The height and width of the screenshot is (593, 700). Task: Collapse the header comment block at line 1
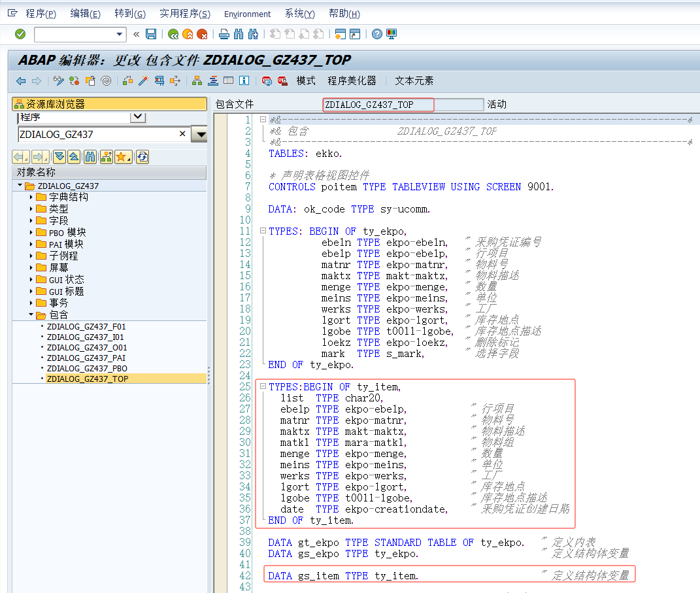coord(263,120)
